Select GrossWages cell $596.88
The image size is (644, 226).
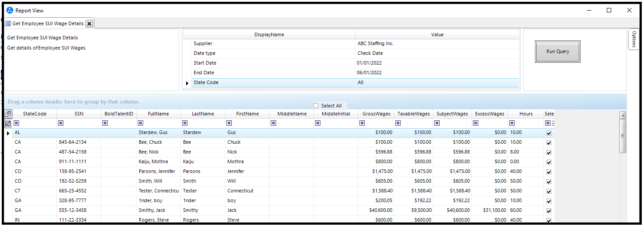tap(376, 152)
